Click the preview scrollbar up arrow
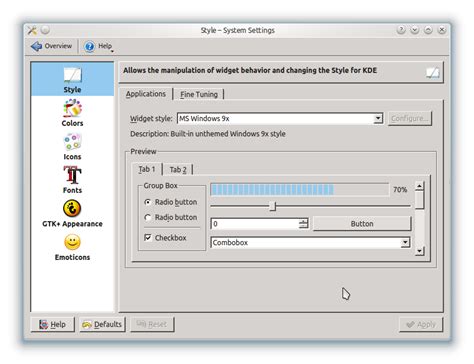This screenshot has width=474, height=364. 420,186
